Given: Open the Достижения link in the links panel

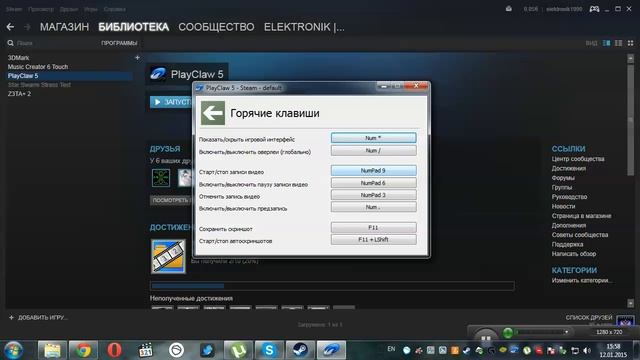Looking at the screenshot, I should (569, 168).
